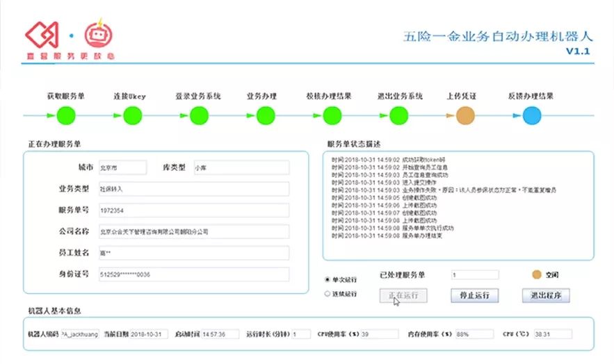Click the green circle under 连接Ukey
614x364 pixels.
pos(132,116)
